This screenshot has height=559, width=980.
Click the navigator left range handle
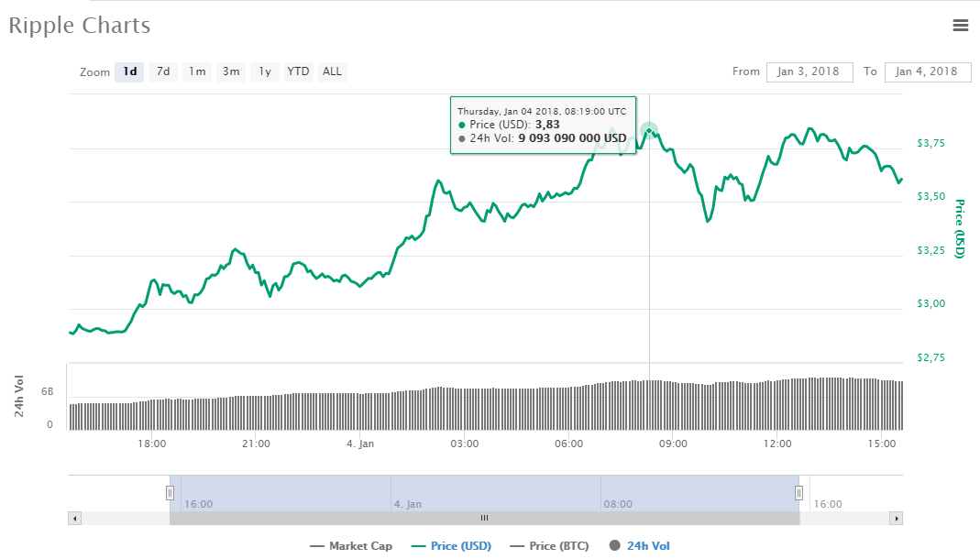click(170, 493)
